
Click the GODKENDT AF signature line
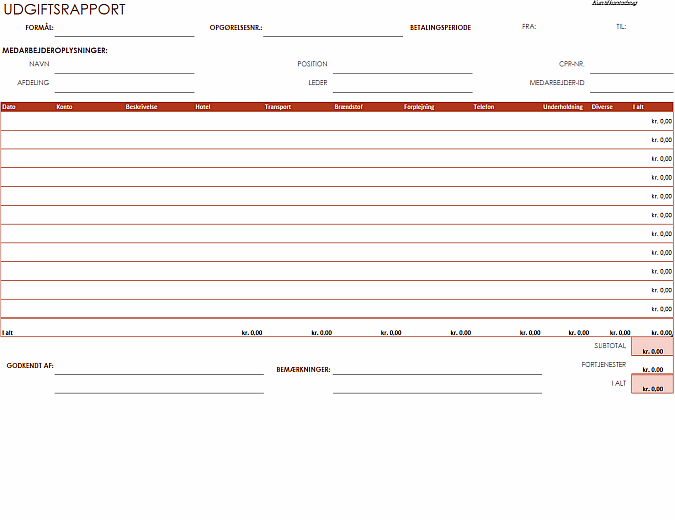pos(159,367)
